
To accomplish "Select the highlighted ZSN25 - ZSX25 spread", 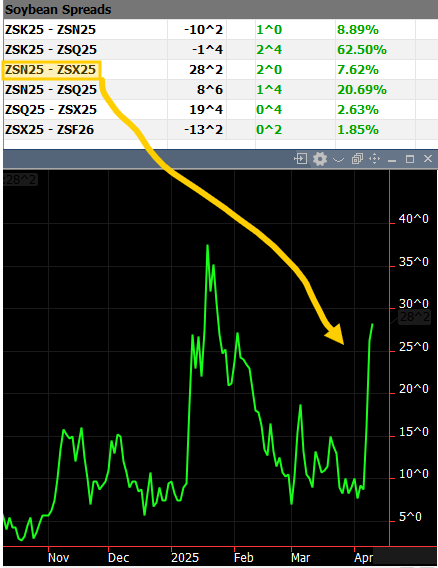I will (51, 70).
